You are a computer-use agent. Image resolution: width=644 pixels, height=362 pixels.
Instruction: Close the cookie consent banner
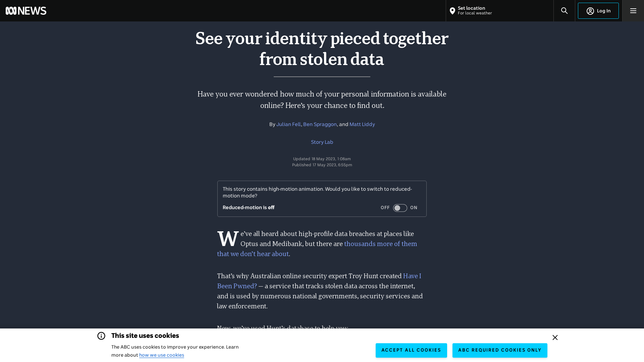coord(555,337)
